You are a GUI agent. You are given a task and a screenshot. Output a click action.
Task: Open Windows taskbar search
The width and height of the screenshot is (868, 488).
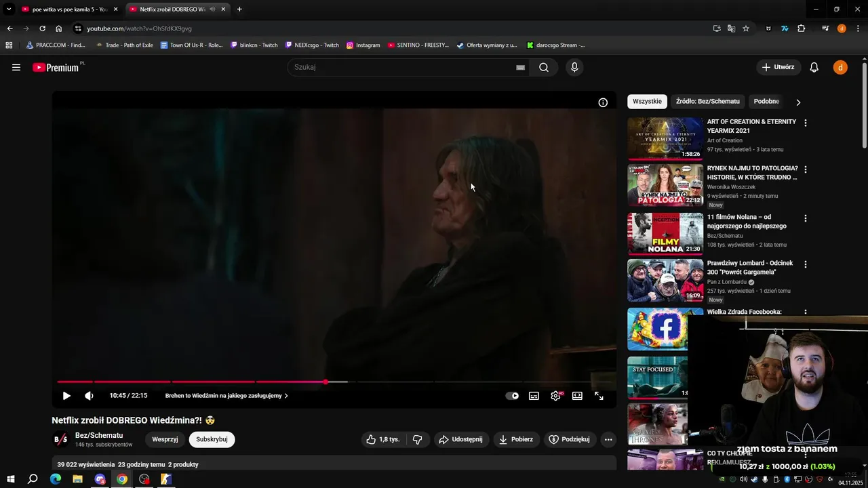(33, 479)
